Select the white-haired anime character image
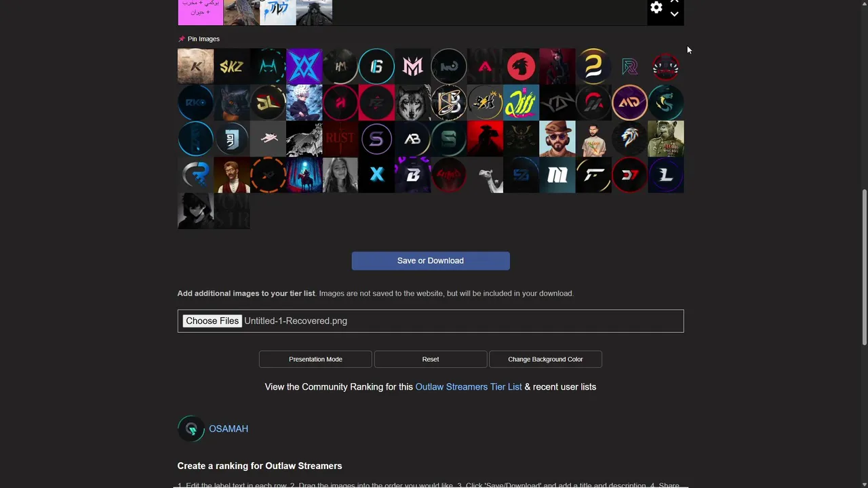 point(304,102)
